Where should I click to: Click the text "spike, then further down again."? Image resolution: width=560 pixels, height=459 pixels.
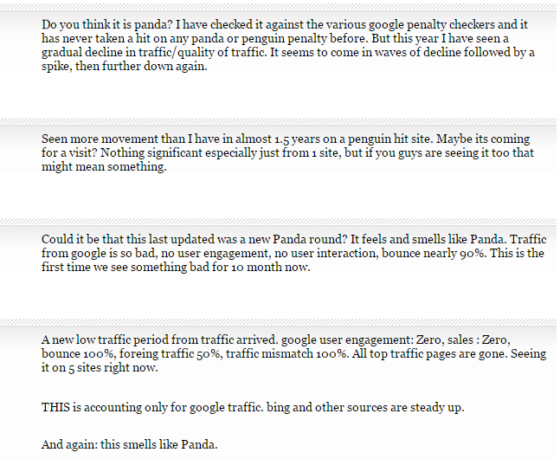click(x=124, y=66)
